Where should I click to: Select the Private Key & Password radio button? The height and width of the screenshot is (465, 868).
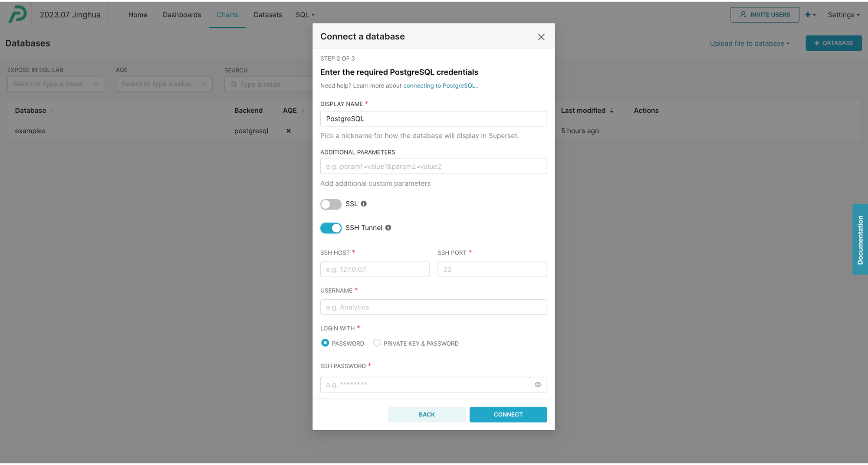pos(376,343)
